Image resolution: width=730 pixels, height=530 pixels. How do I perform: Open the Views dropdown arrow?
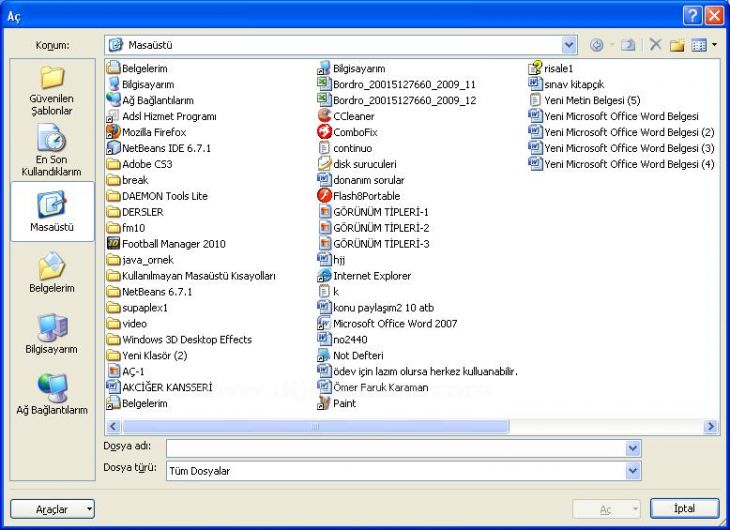714,45
